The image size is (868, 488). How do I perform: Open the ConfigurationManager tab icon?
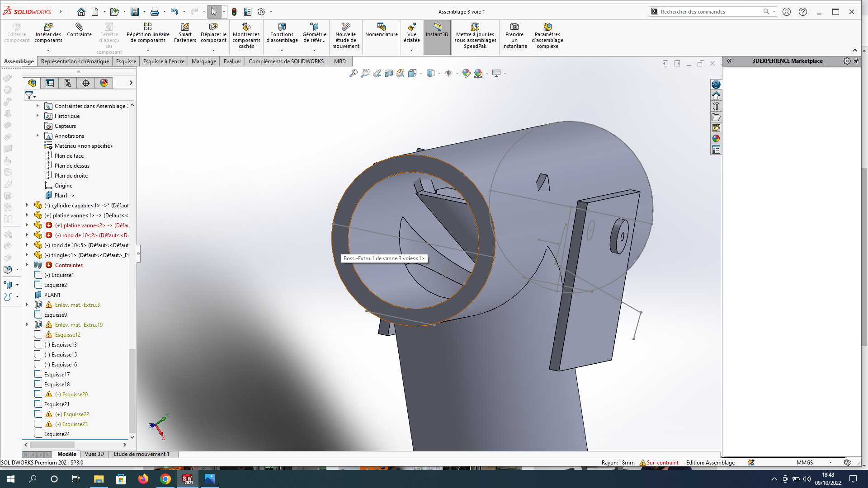coord(68,83)
